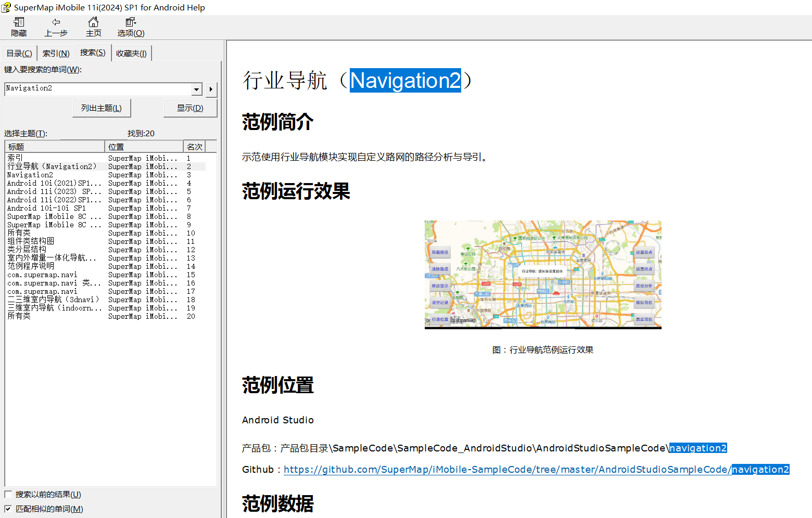Switch to the Contents (目录) tab
Image resolution: width=812 pixels, height=518 pixels.
pos(19,54)
